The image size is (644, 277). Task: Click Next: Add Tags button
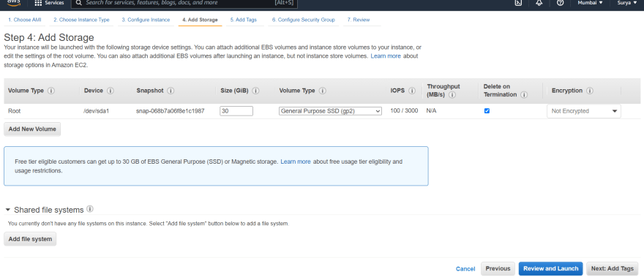(613, 268)
